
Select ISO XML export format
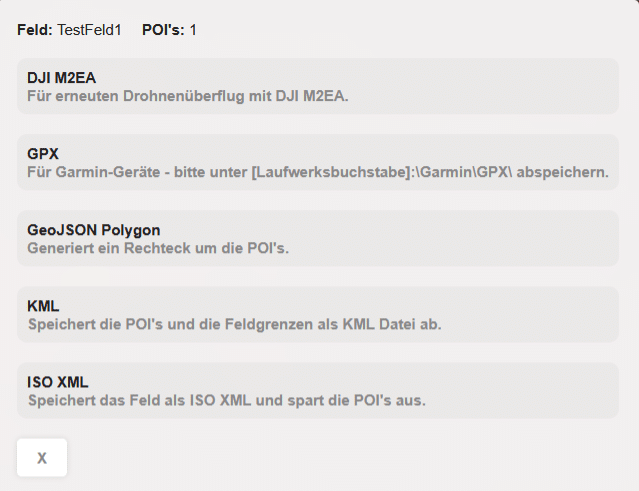[318, 390]
